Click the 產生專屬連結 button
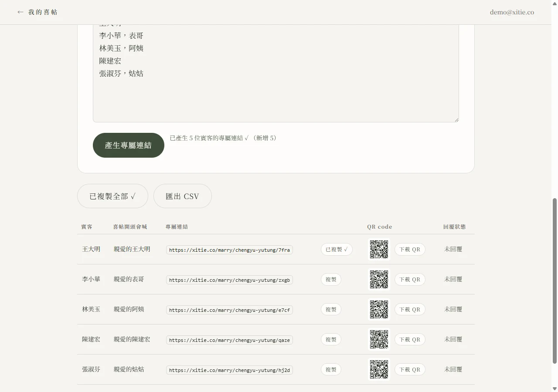This screenshot has height=392, width=558. point(129,145)
